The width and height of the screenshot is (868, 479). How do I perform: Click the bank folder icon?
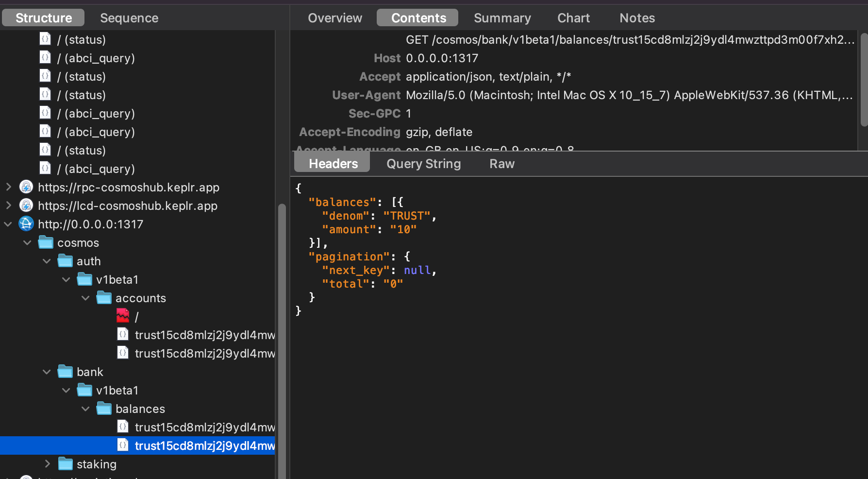65,371
